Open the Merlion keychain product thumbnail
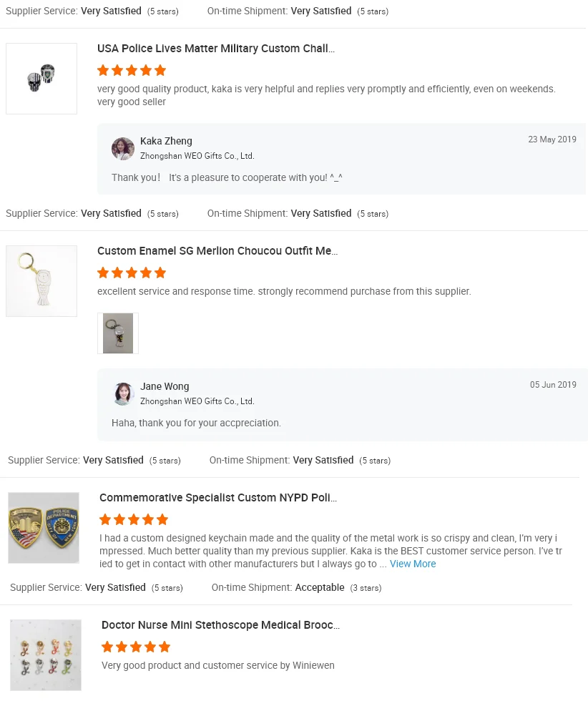 (x=41, y=281)
